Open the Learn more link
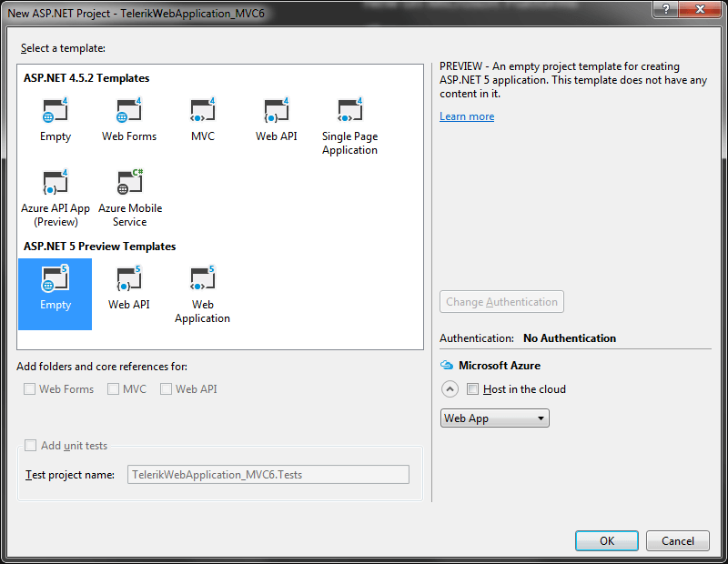The height and width of the screenshot is (564, 728). click(x=467, y=116)
